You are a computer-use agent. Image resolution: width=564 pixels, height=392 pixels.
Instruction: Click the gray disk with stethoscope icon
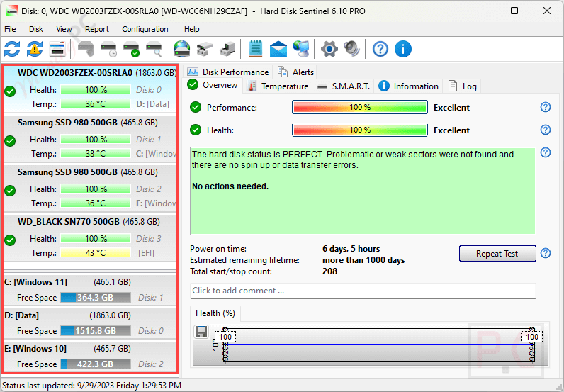click(x=86, y=49)
